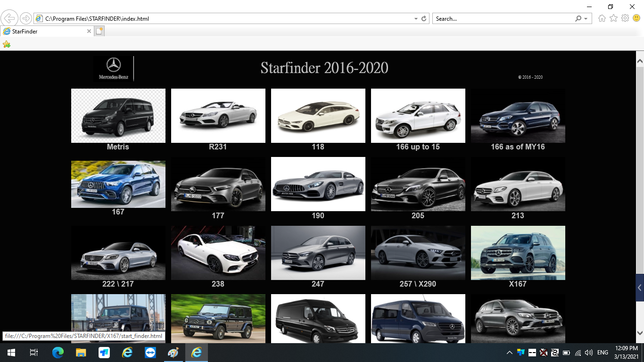Open Task View on the taskbar

tap(33, 353)
